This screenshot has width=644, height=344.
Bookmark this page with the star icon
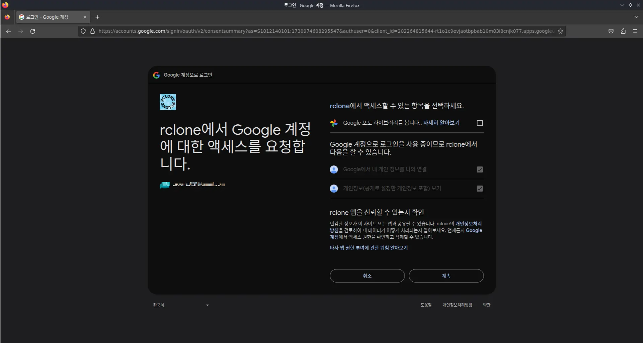point(560,31)
